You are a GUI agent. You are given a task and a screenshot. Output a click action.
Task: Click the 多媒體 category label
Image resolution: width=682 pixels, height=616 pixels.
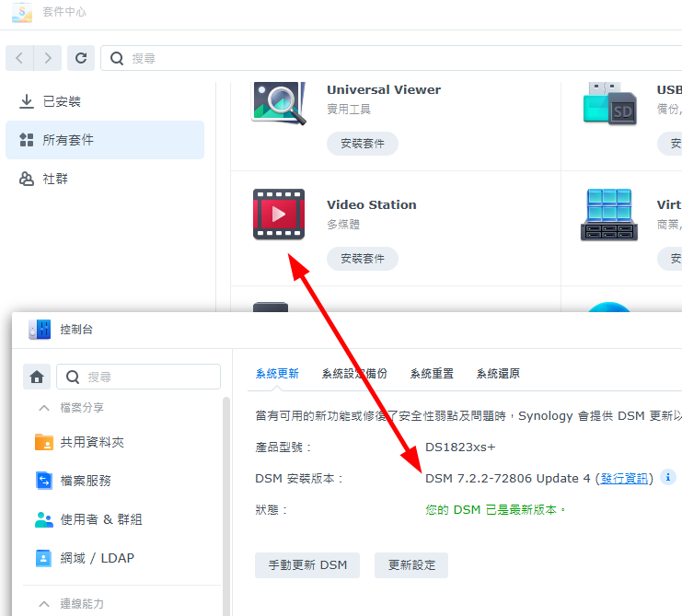click(343, 225)
